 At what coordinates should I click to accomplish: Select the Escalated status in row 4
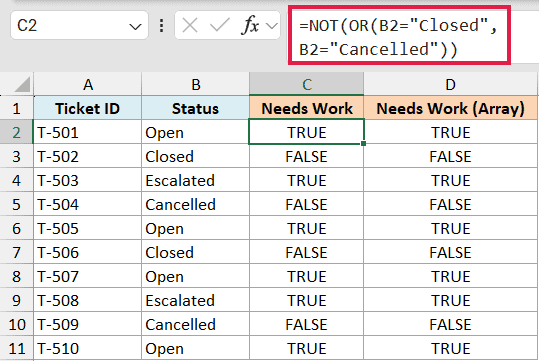point(196,180)
